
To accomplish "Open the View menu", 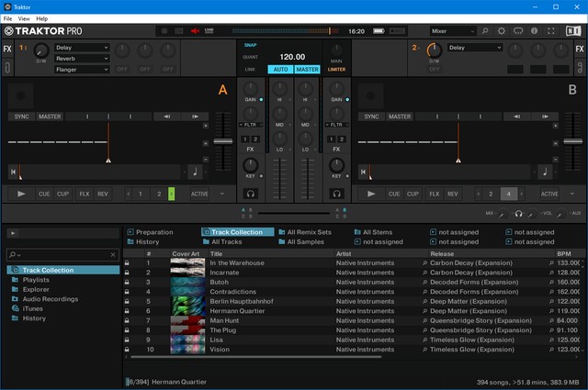I will [x=24, y=18].
